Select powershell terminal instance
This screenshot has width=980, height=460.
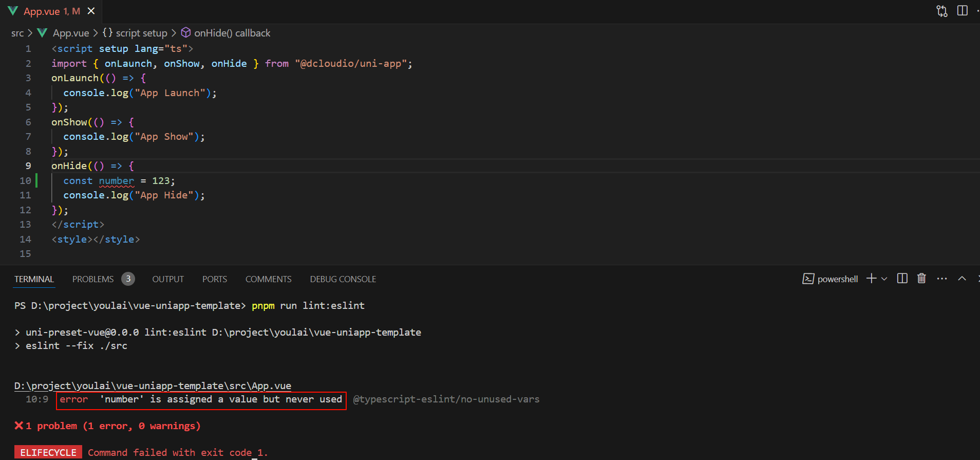click(831, 279)
